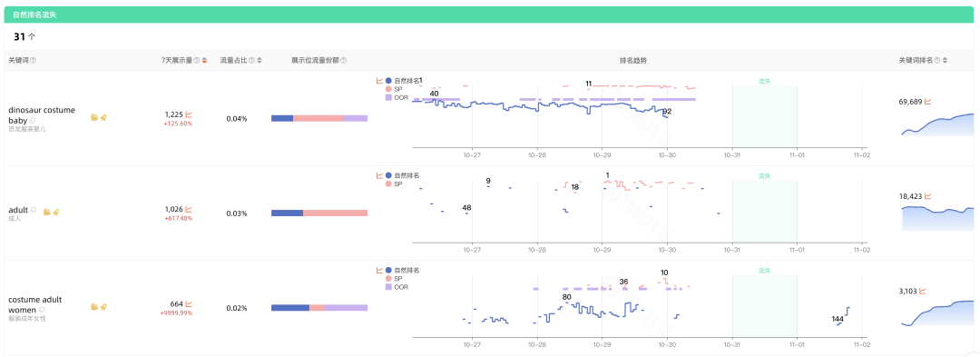Sort by 关键词排名 column arrows

click(x=945, y=61)
